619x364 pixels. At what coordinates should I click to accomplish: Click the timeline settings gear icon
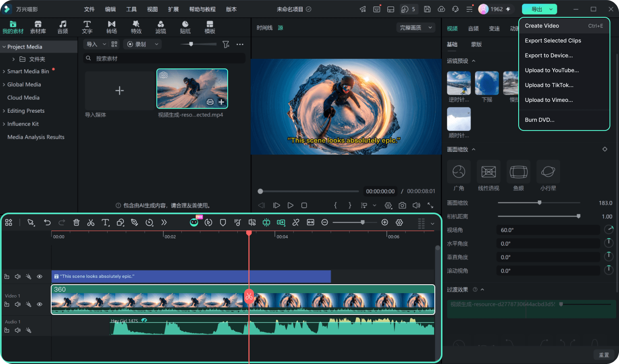(399, 222)
